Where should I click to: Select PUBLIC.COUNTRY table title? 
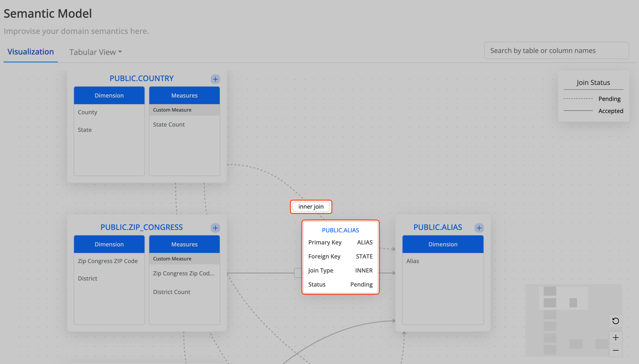(x=142, y=78)
